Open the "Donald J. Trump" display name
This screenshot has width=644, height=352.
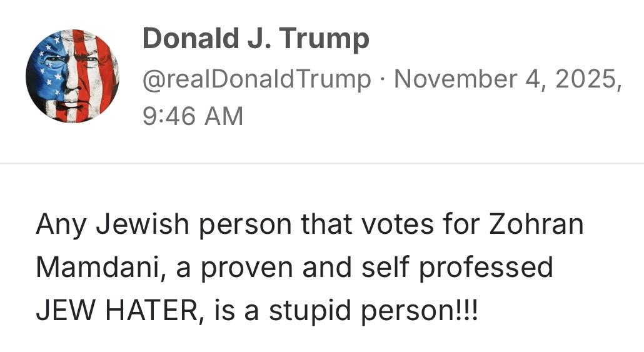[x=256, y=39]
